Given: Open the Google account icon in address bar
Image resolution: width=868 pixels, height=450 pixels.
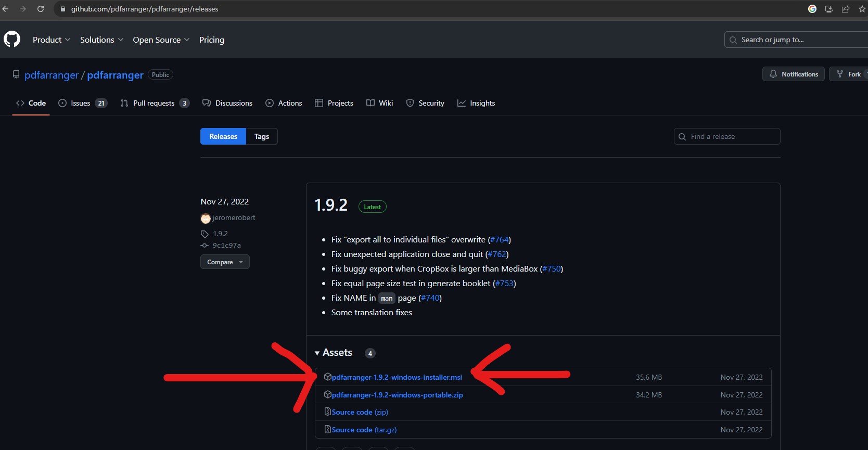Looking at the screenshot, I should (x=812, y=9).
